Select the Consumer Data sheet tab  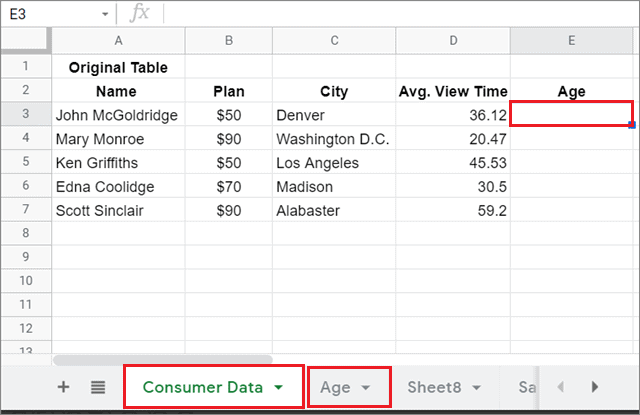[203, 387]
